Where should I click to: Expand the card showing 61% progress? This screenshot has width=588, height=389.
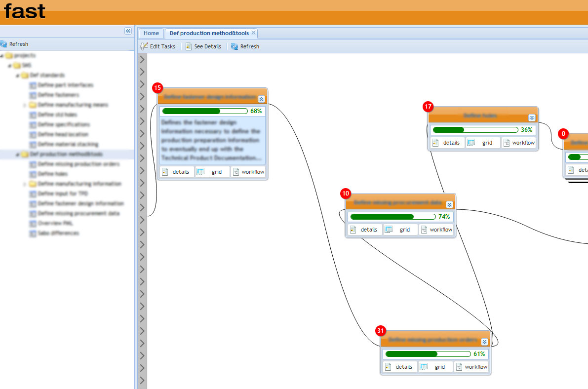pyautogui.click(x=484, y=342)
